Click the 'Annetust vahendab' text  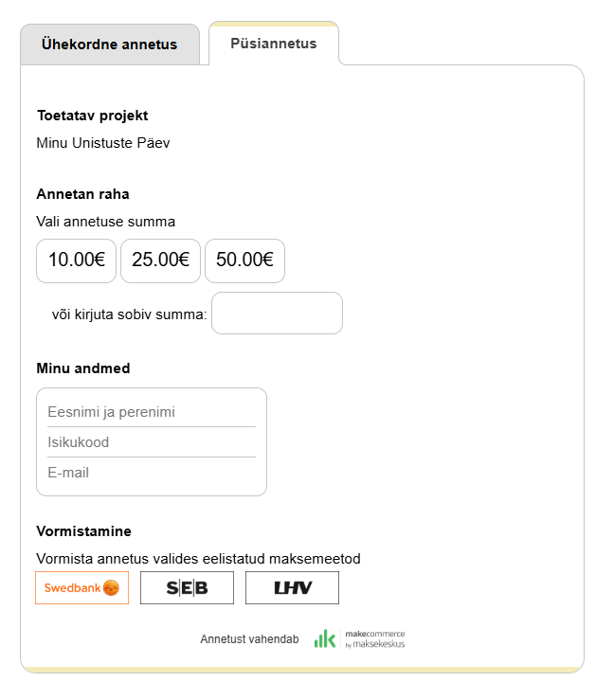click(249, 639)
